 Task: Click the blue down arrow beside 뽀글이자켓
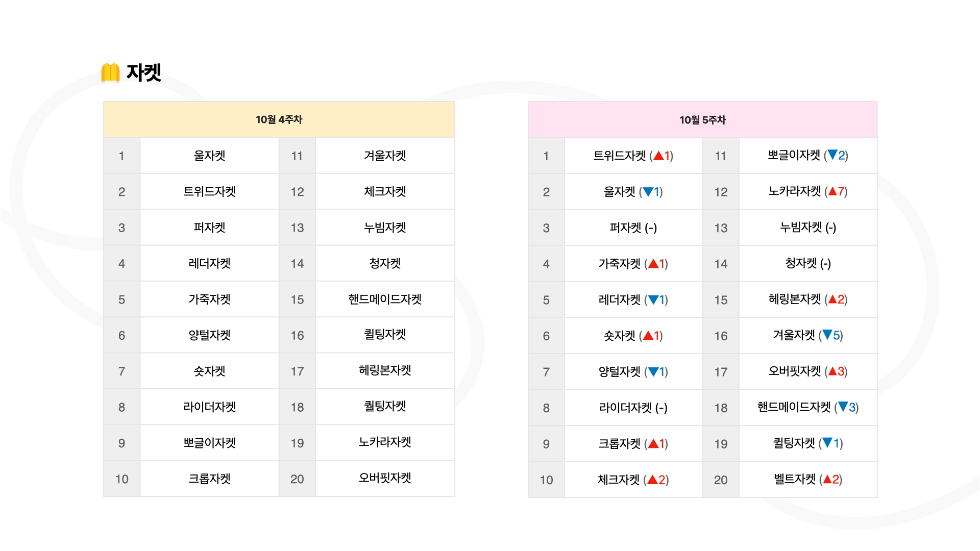point(832,155)
